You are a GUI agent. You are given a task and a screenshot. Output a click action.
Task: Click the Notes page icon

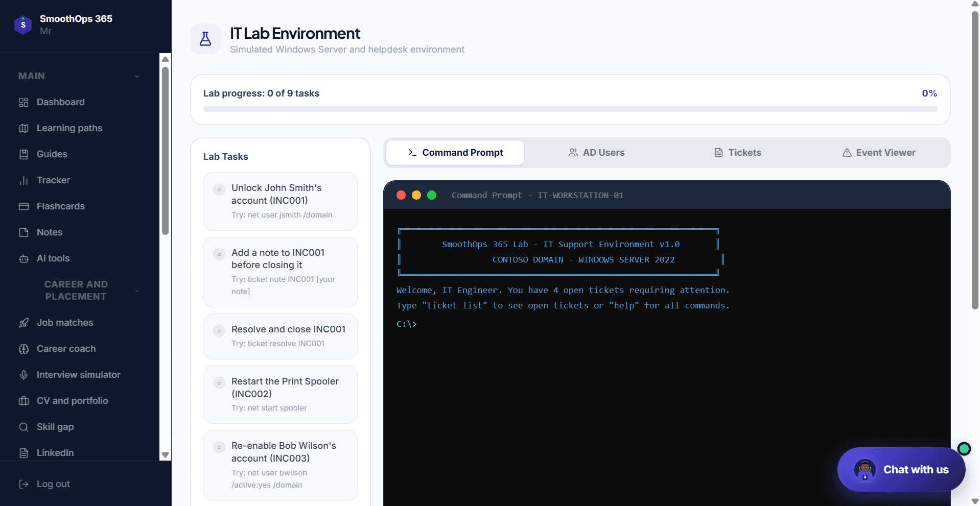24,232
